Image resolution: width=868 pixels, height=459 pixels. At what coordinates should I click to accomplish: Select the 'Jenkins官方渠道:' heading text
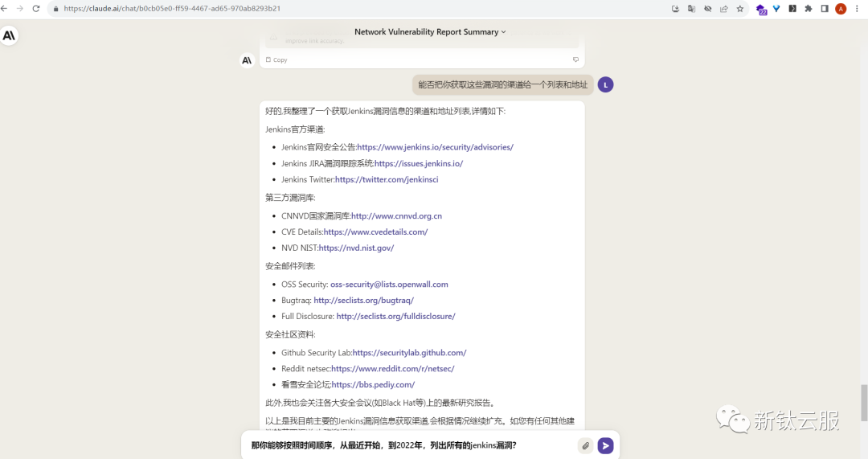295,129
